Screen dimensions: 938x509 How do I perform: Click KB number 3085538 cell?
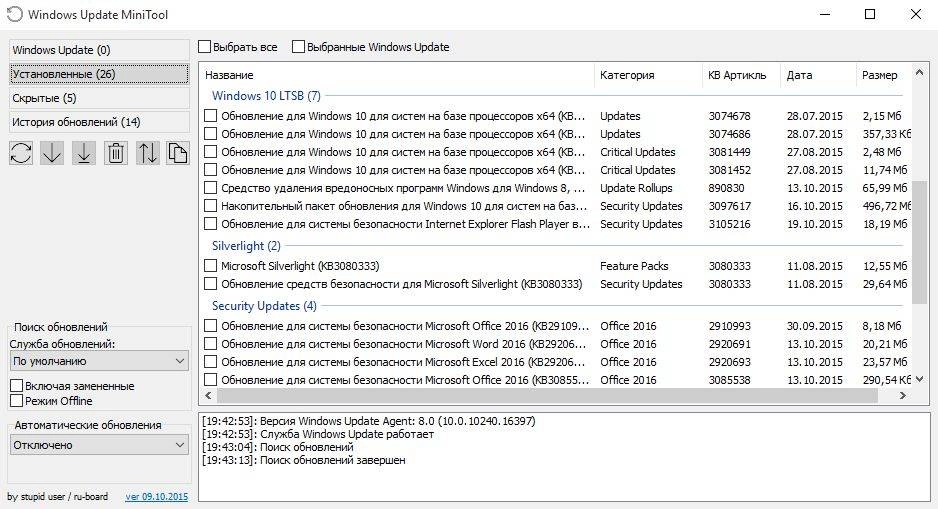[730, 380]
